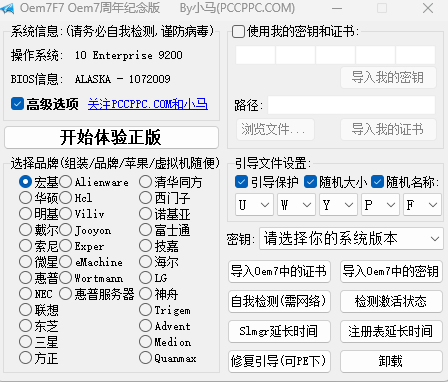
Task: Choose the 惠普服务器 radio option
Action: pyautogui.click(x=66, y=294)
